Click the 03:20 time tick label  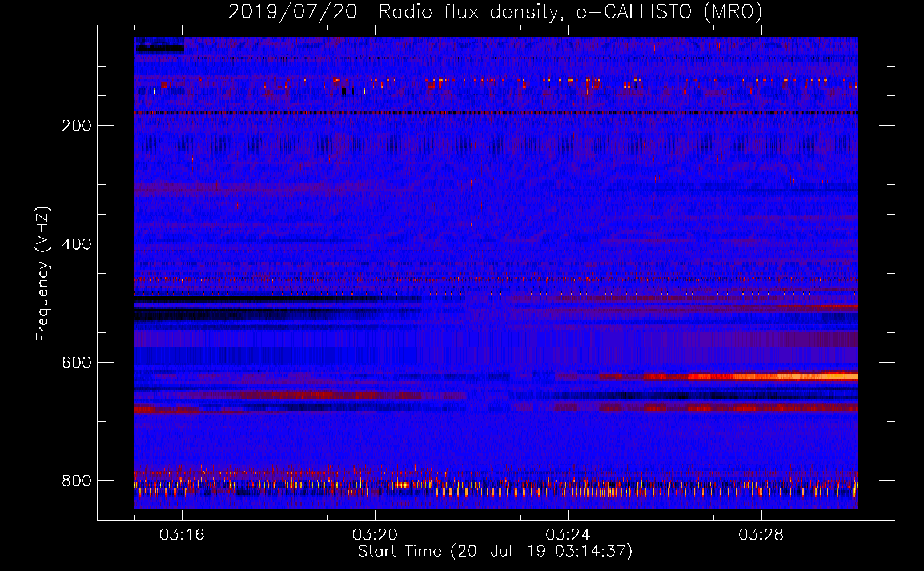tap(375, 535)
